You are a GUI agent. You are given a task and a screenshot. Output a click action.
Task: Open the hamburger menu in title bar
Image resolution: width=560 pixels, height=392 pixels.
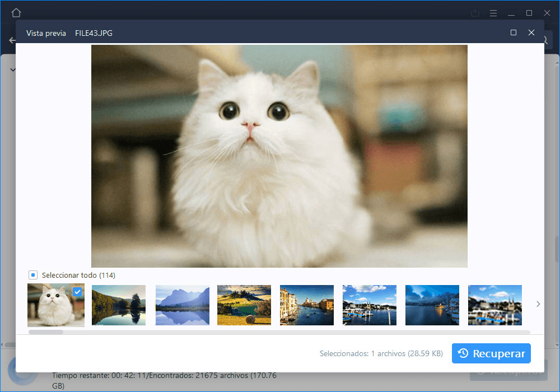(x=493, y=12)
